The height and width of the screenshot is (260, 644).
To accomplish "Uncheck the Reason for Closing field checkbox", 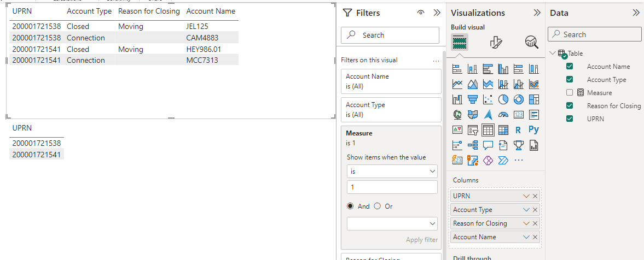I will click(569, 105).
